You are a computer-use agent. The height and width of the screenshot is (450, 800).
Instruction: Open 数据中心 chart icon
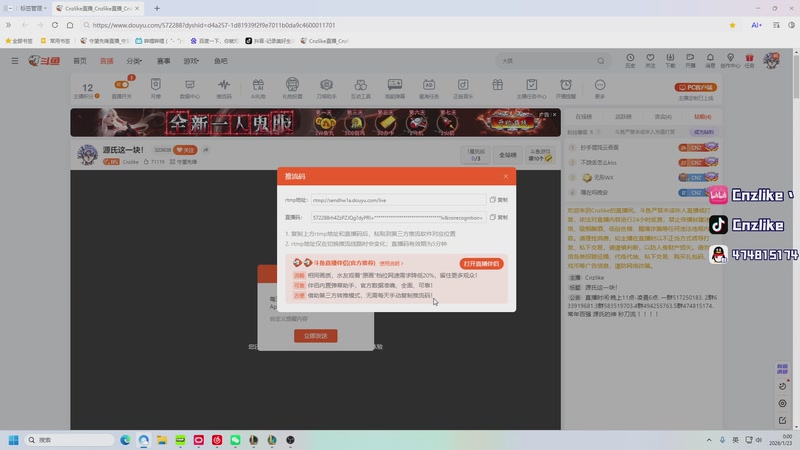point(190,88)
